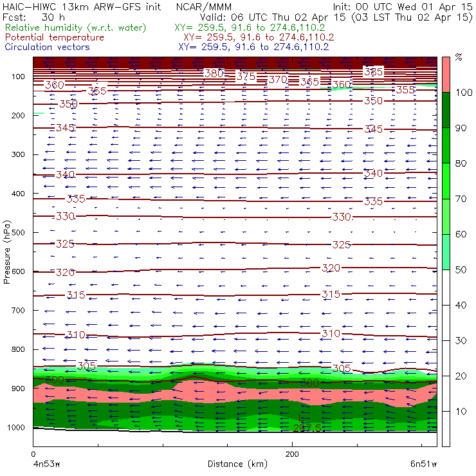Click the colorbar '80' value label

pos(461,163)
